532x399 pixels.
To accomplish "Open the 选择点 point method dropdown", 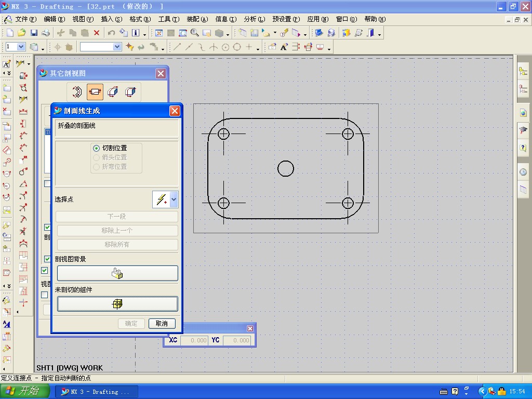I will coord(174,199).
